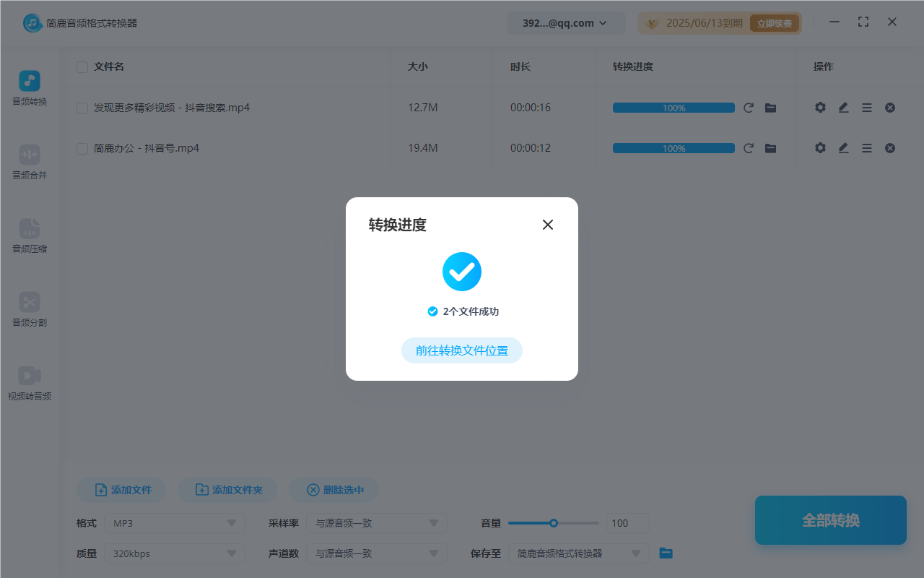Rename 发现更多精彩视频 with the pencil icon
The height and width of the screenshot is (578, 924).
843,107
